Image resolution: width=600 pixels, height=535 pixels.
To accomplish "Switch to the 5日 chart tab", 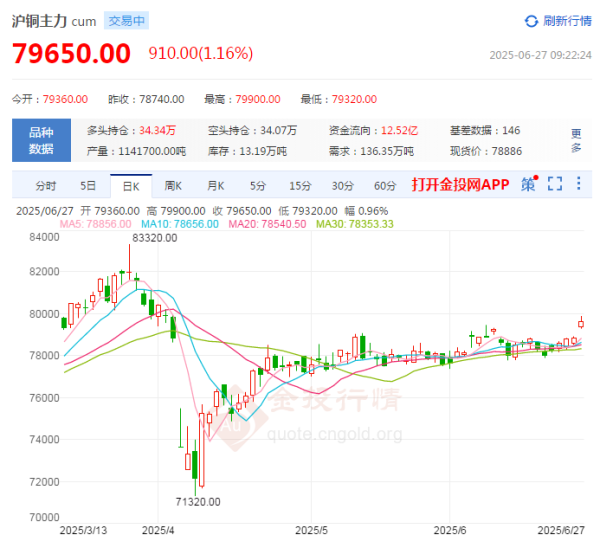I will (x=88, y=186).
